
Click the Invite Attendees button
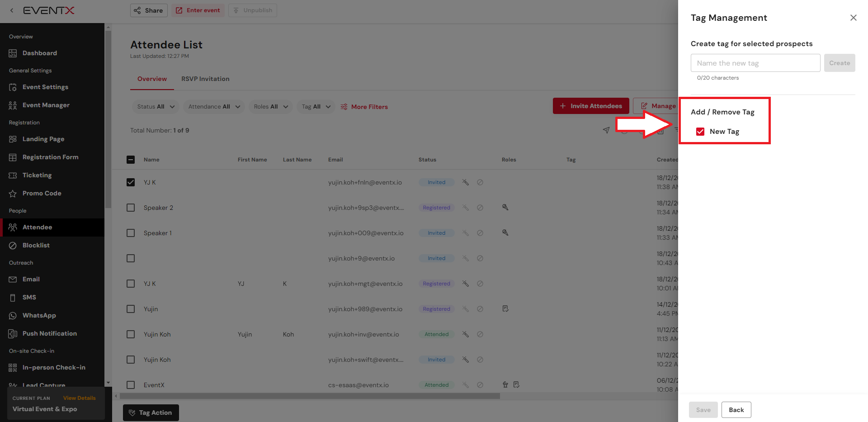click(x=590, y=106)
